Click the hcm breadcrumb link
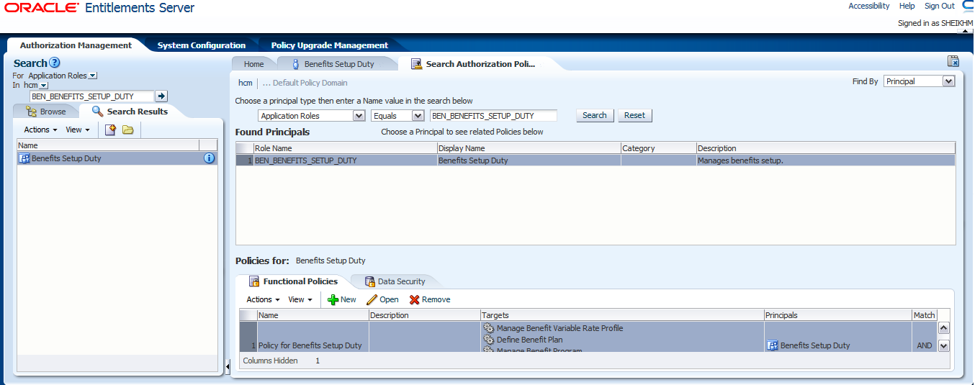Screen dimensions: 980x385 (x=246, y=83)
